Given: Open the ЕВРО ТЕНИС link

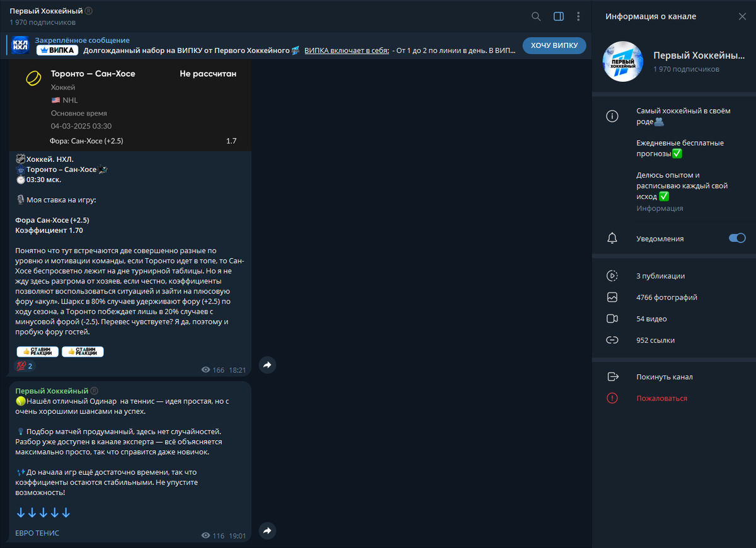Looking at the screenshot, I should point(37,533).
